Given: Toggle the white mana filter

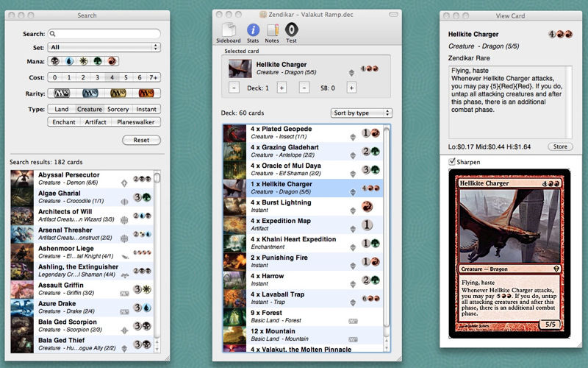Looking at the screenshot, I should coord(83,61).
